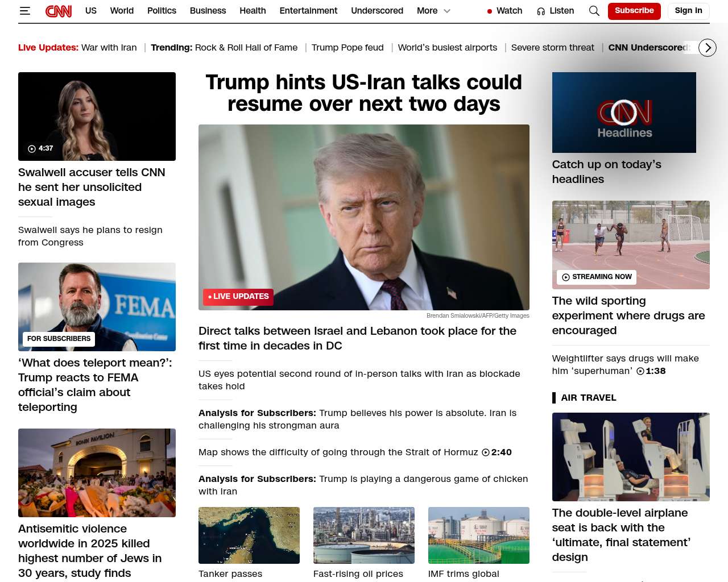Select Business in the navigation bar
The height and width of the screenshot is (582, 728).
208,11
